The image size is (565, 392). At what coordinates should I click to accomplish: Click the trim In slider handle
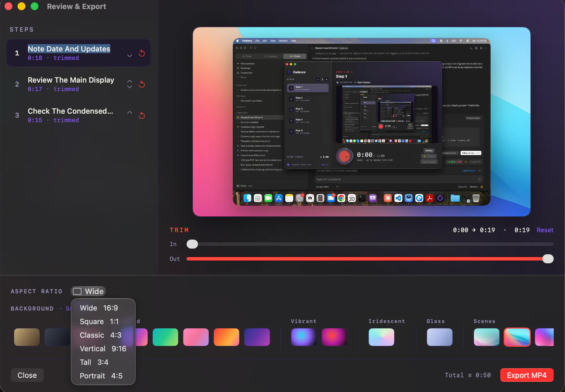pos(192,244)
